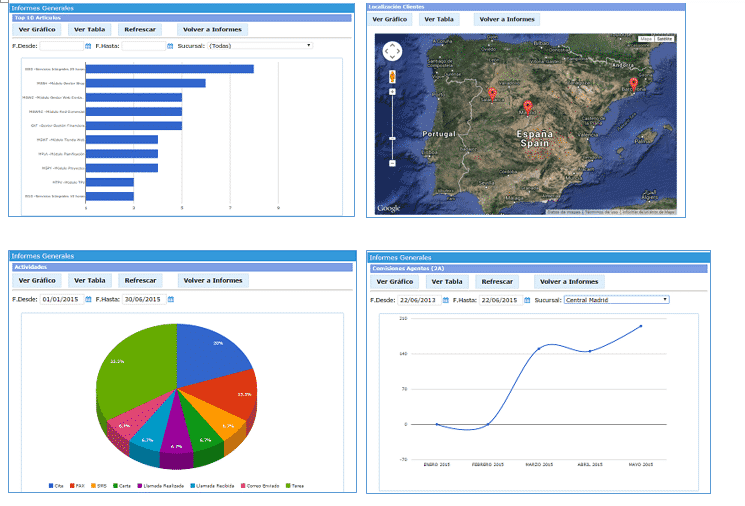
Task: Click F.Desde field showing 01/01/2015
Action: 62,299
